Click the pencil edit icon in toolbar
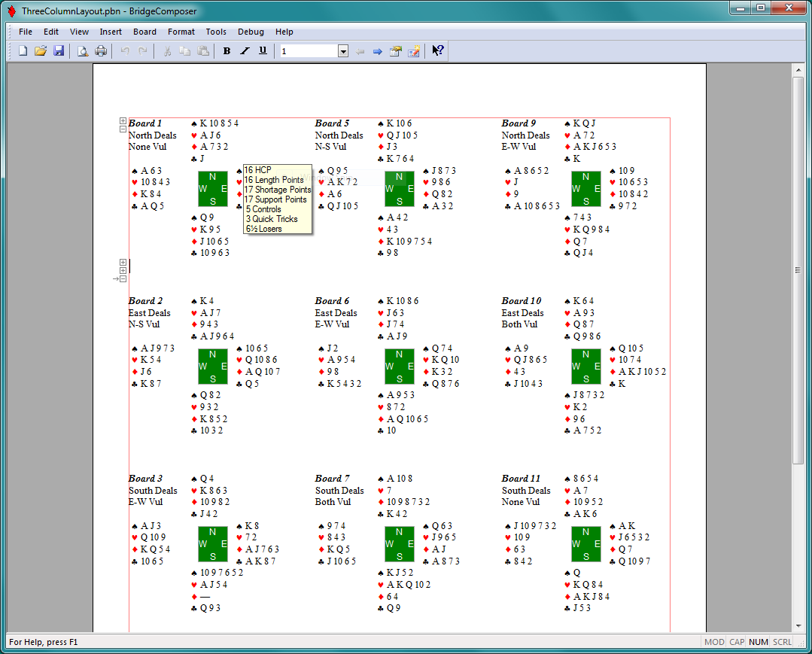The image size is (812, 654). pos(414,51)
